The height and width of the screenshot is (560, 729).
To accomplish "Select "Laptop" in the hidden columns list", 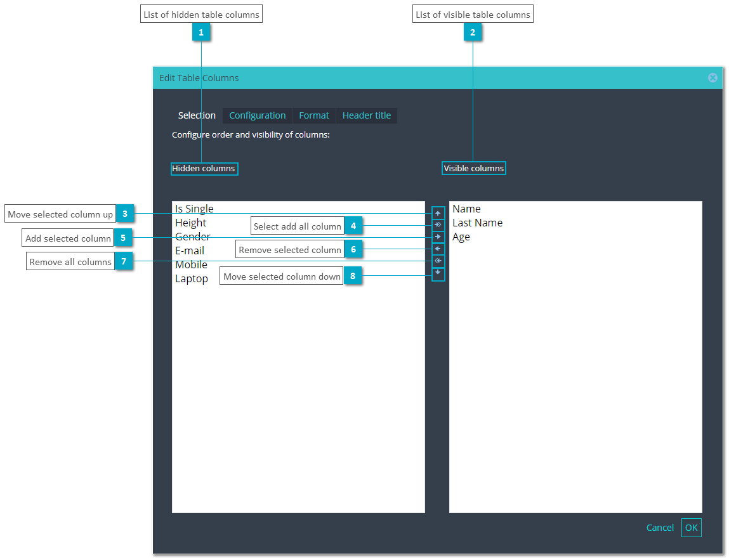I will point(192,278).
